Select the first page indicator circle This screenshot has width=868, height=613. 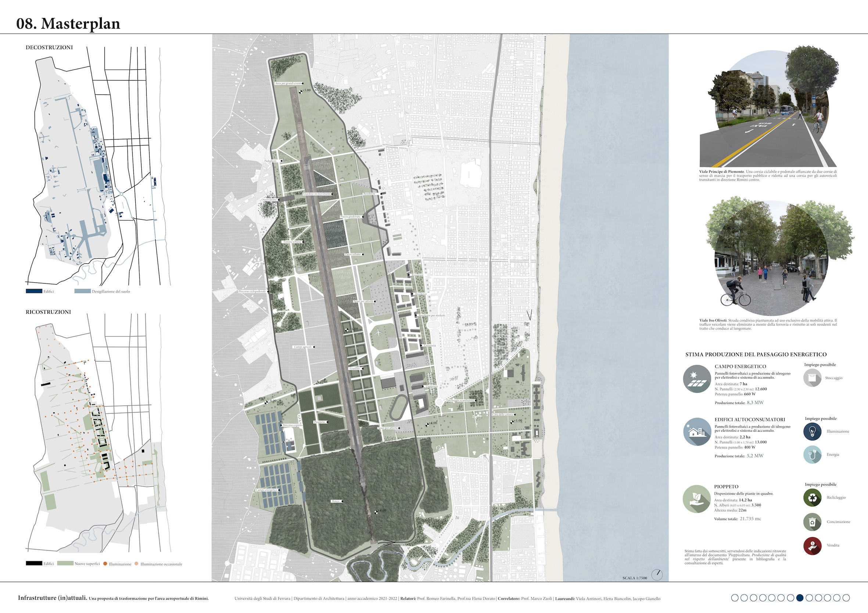click(x=735, y=598)
